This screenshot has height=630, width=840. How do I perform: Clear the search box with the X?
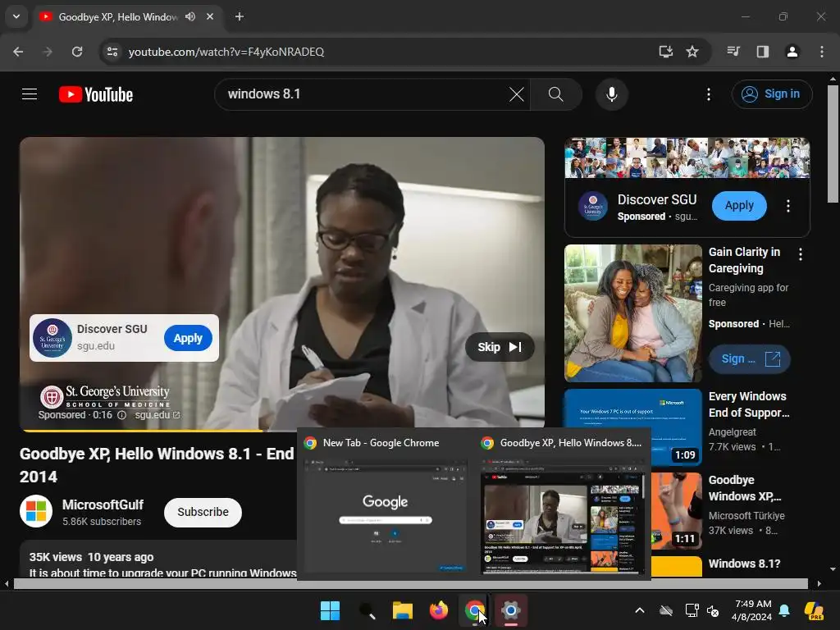point(517,94)
